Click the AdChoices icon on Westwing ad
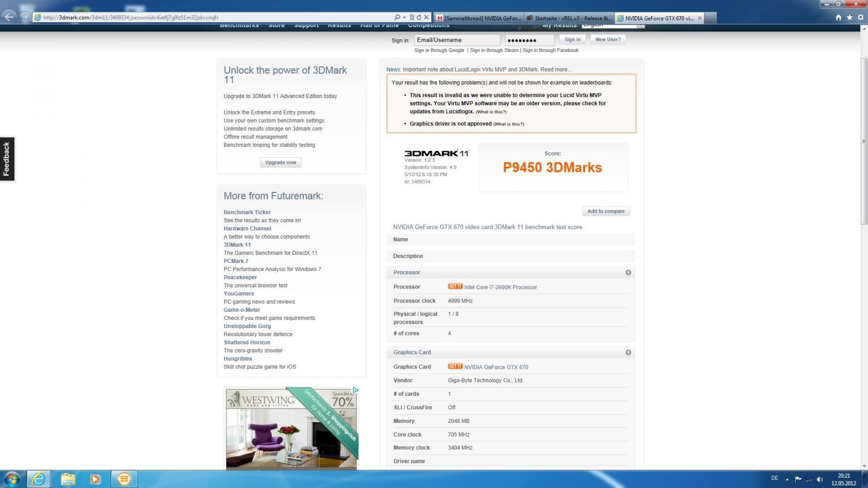This screenshot has width=868, height=488. click(355, 390)
